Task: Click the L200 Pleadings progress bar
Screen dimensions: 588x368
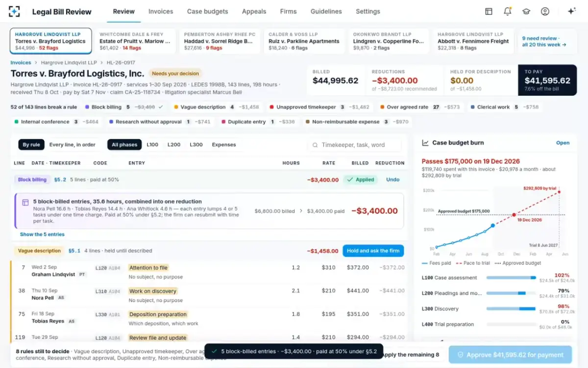Action: 511,293
